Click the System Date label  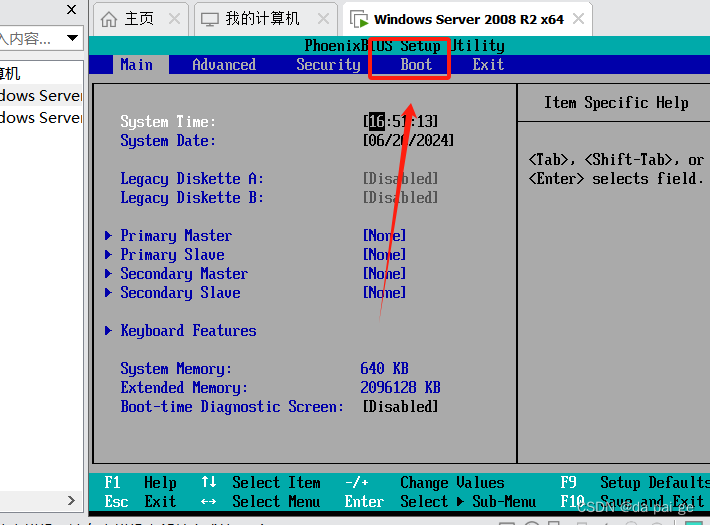click(x=168, y=140)
